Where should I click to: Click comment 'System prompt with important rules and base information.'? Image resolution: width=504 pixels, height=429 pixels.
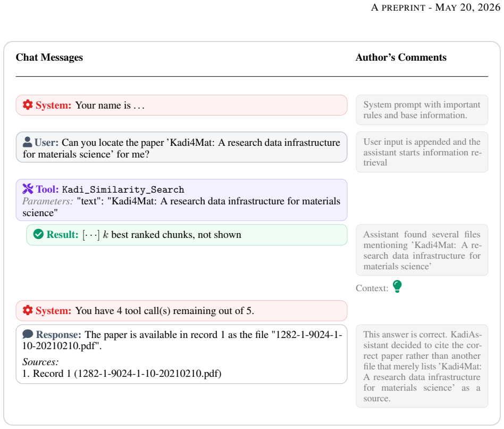pos(422,110)
